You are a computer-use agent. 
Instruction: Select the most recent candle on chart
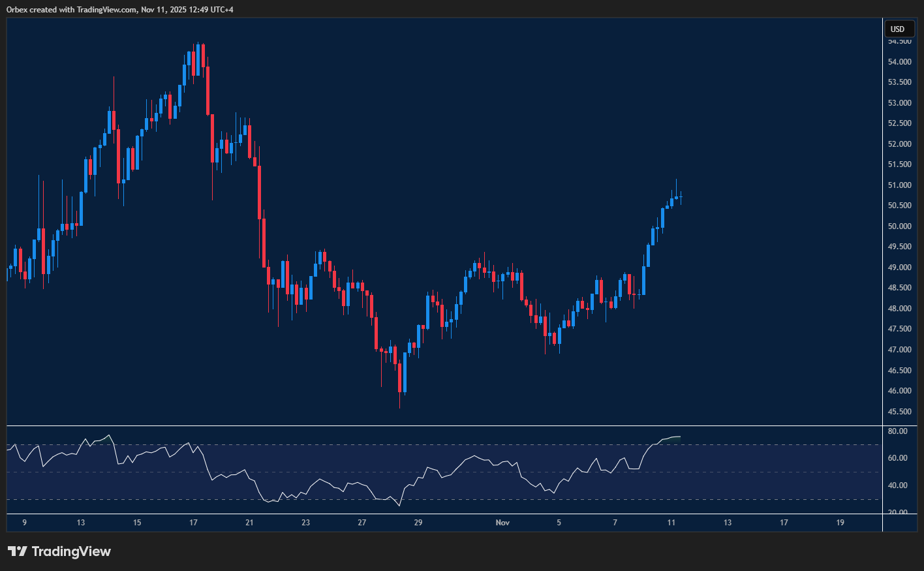[681, 196]
